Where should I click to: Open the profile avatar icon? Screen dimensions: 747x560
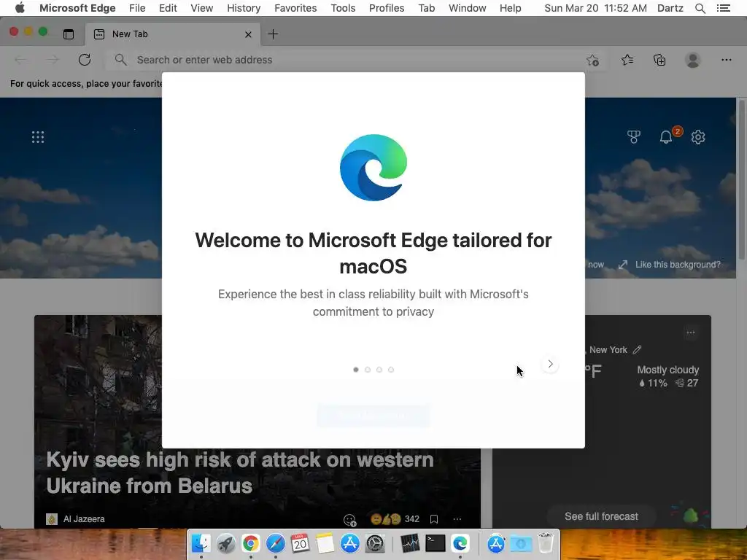click(x=692, y=60)
